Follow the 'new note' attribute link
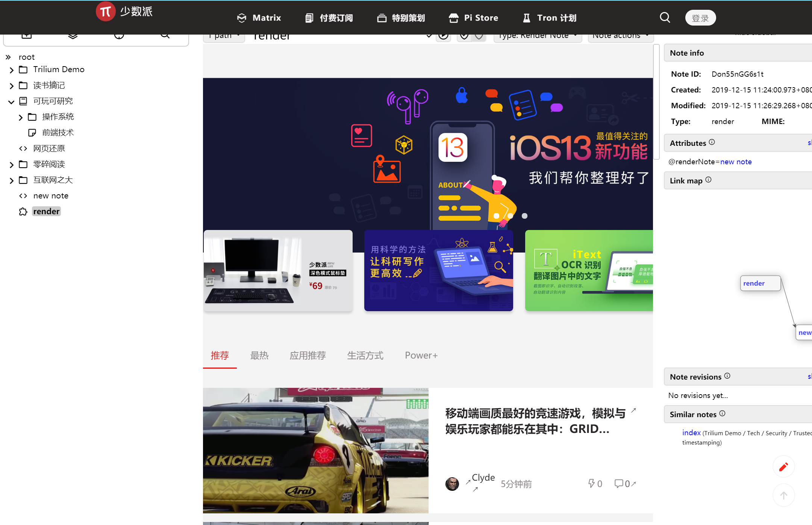This screenshot has width=812, height=525. pyautogui.click(x=736, y=162)
